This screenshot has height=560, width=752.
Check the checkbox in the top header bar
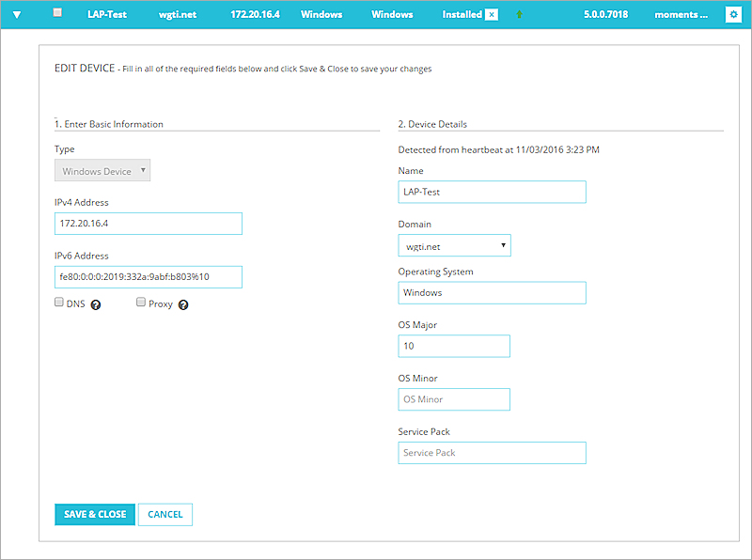56,13
